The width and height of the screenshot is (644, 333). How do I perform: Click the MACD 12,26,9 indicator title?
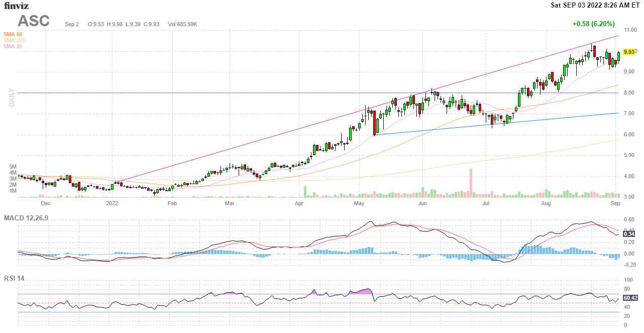click(29, 218)
